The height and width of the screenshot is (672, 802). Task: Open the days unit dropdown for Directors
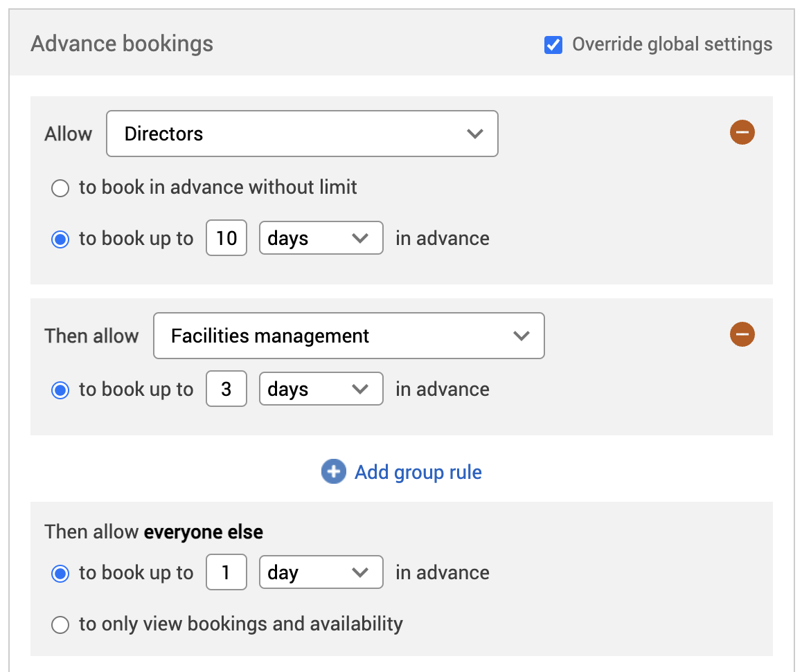[321, 239]
